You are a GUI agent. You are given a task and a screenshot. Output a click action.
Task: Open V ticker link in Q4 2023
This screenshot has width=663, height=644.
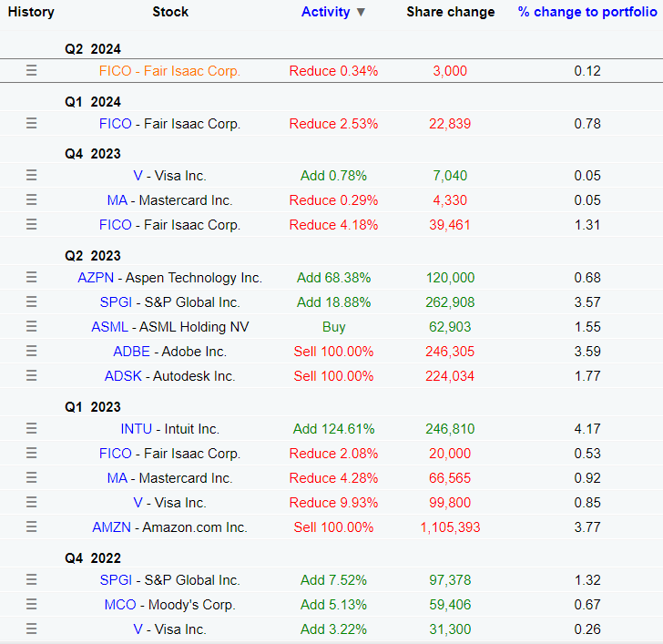coord(138,176)
